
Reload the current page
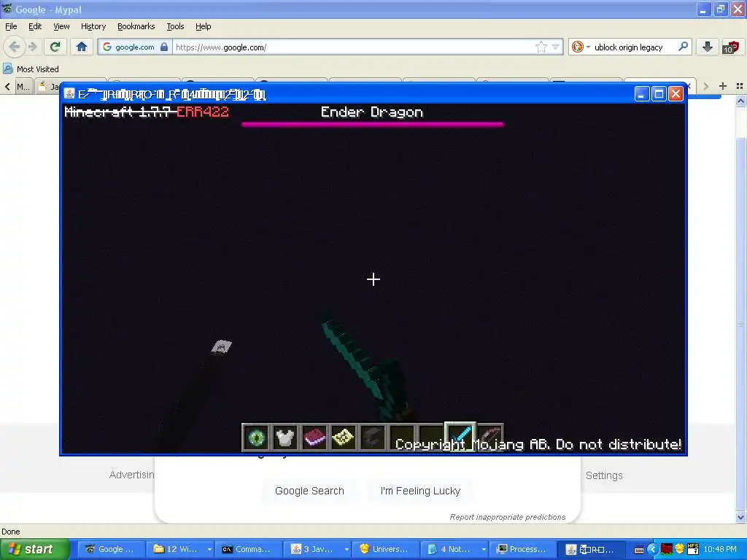click(x=55, y=47)
